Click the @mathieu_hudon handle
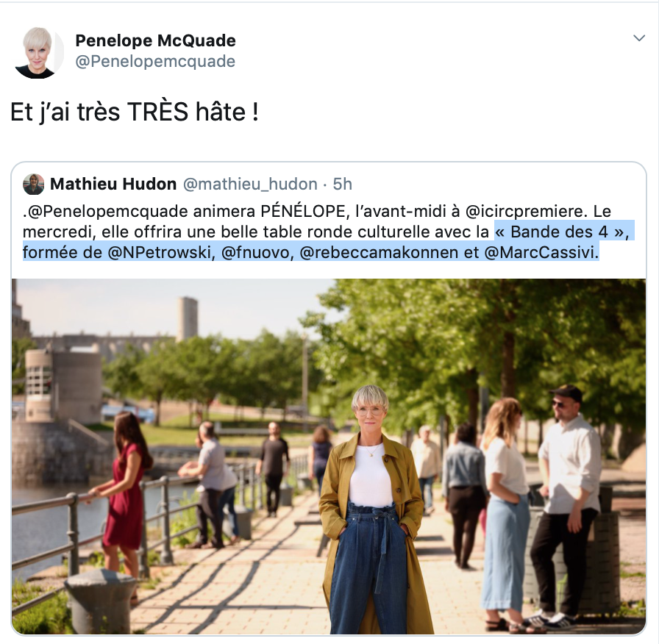This screenshot has height=644, width=659. click(250, 184)
